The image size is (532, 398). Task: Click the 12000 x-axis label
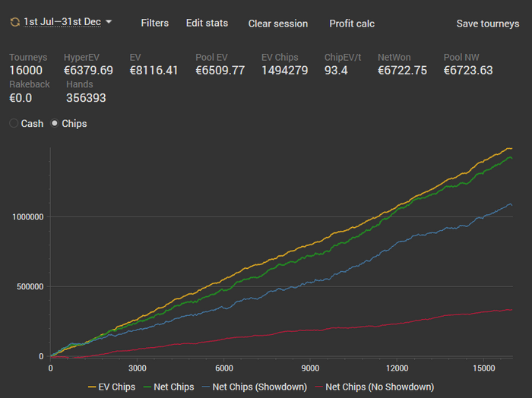[x=397, y=368]
